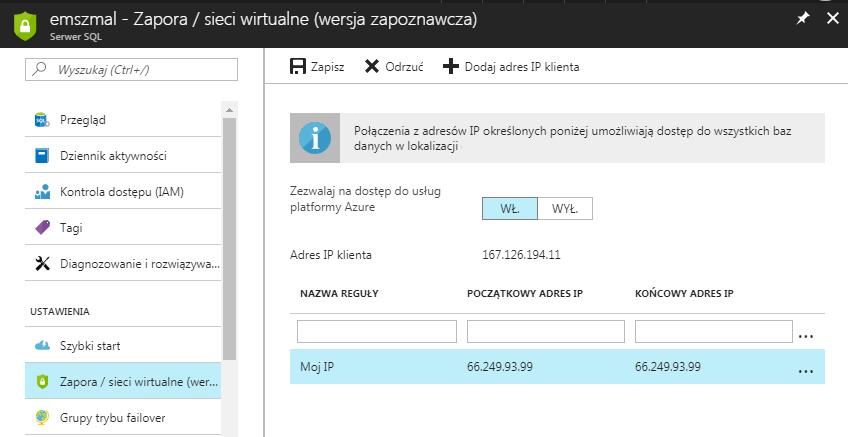Screen dimensions: 848x437
Task: Open ellipsis menu on empty rule row
Action: coord(806,336)
